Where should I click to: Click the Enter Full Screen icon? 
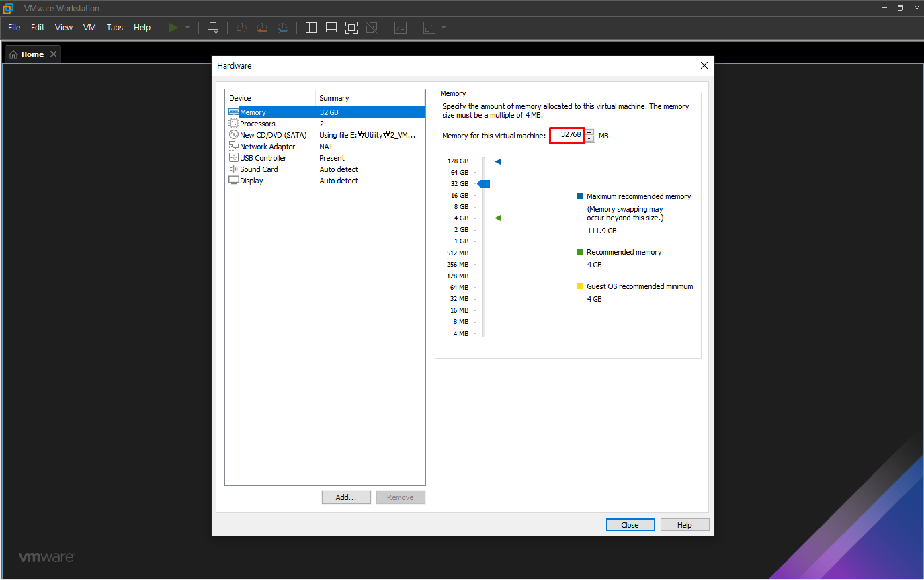(x=351, y=28)
